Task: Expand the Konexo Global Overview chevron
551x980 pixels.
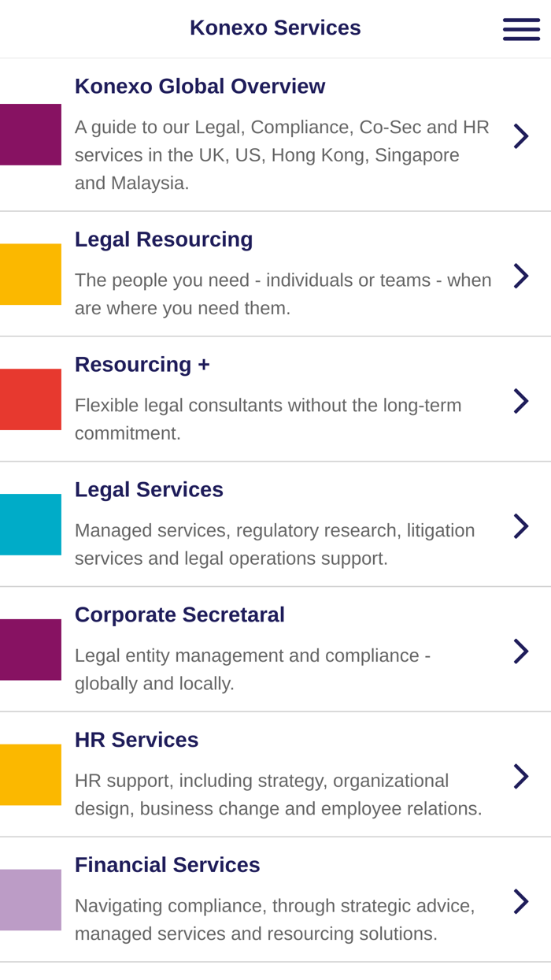Action: tap(522, 134)
